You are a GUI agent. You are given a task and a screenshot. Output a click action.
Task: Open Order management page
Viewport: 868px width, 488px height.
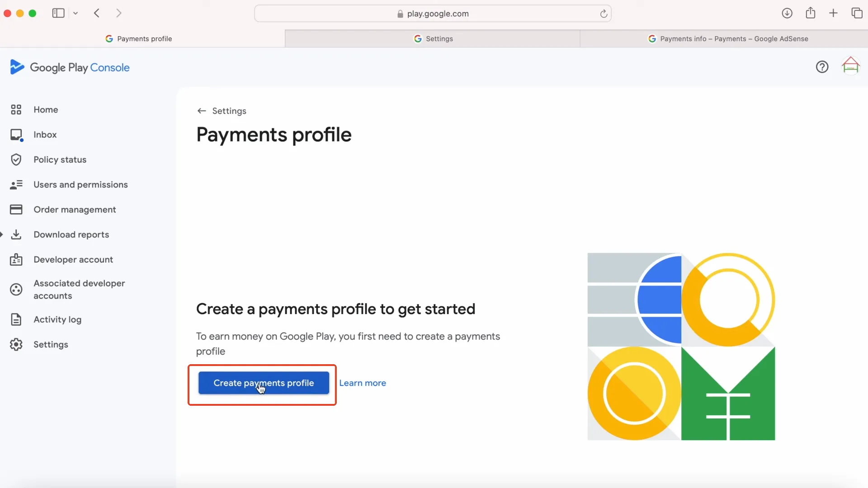(75, 210)
